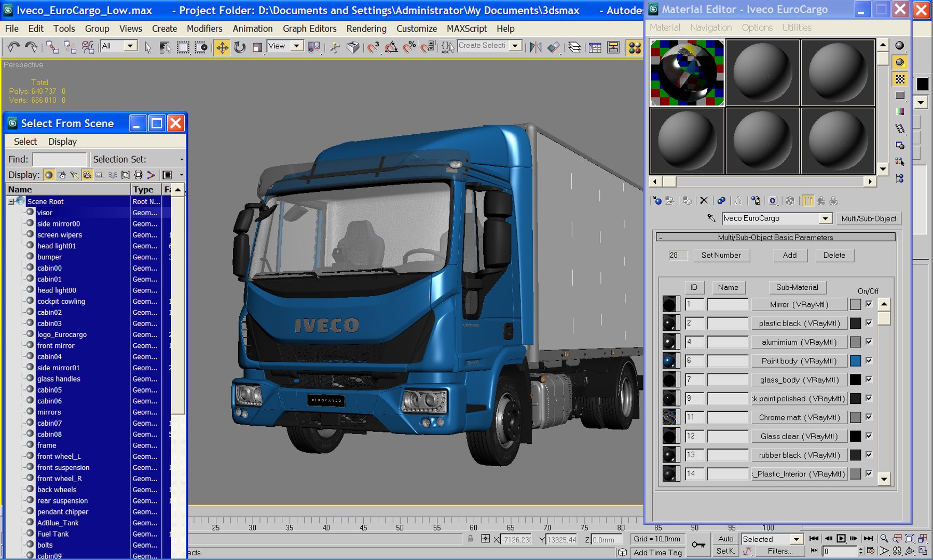The width and height of the screenshot is (933, 560).
Task: Open the View reference coordinate dropdown
Action: click(x=297, y=46)
